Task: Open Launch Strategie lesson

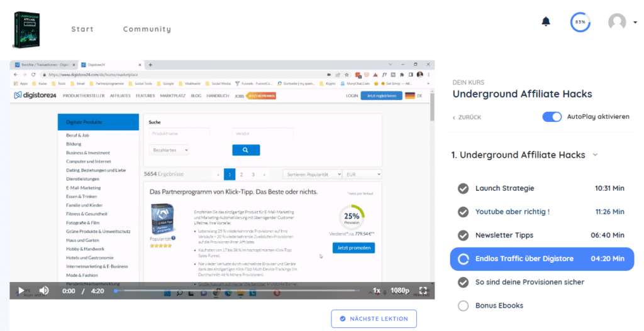Action: pyautogui.click(x=505, y=188)
